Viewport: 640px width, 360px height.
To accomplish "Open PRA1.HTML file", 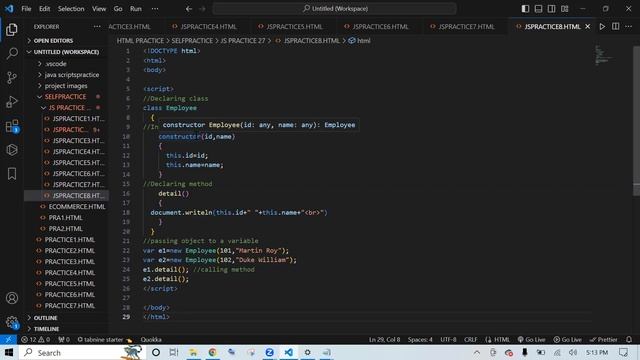I will pyautogui.click(x=66, y=218).
